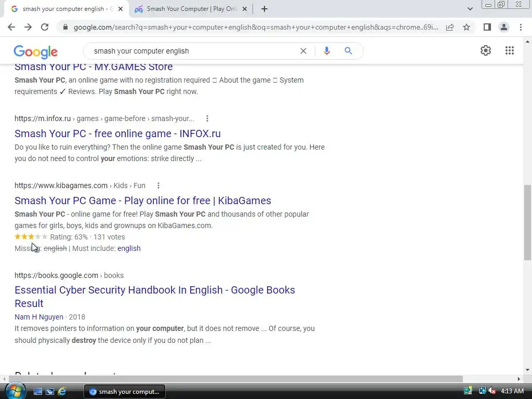Click the https://books.google.com breadcrumb URL

[x=56, y=275]
